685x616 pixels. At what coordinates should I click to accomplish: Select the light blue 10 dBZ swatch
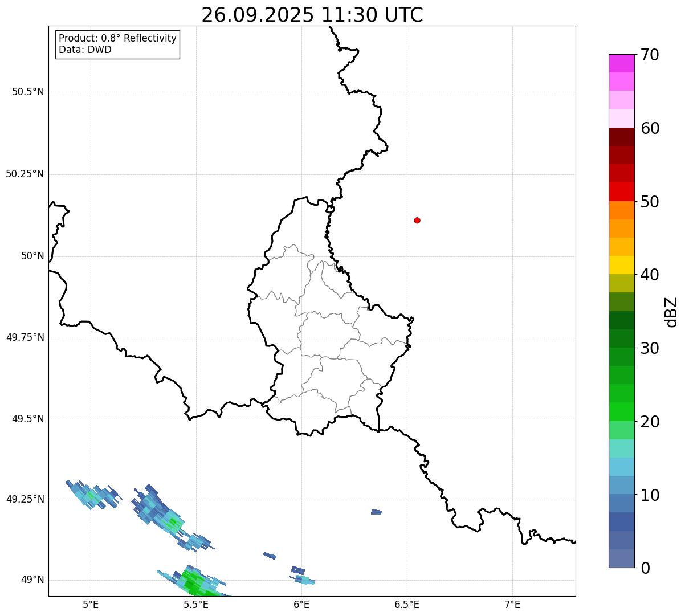(621, 485)
